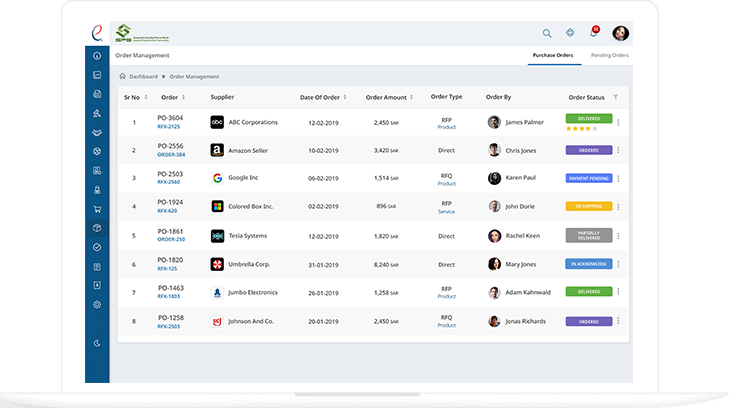The width and height of the screenshot is (729, 408).
Task: Open settings gear in the sidebar
Action: point(97,305)
